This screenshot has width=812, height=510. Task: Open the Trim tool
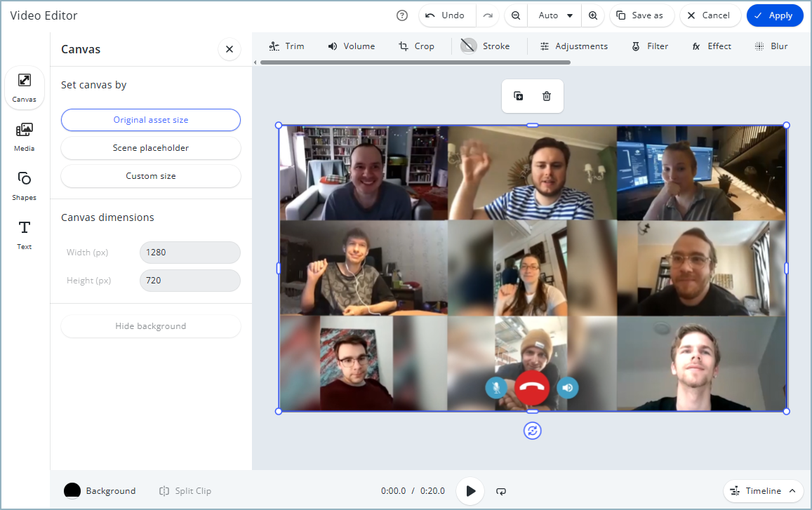[286, 46]
